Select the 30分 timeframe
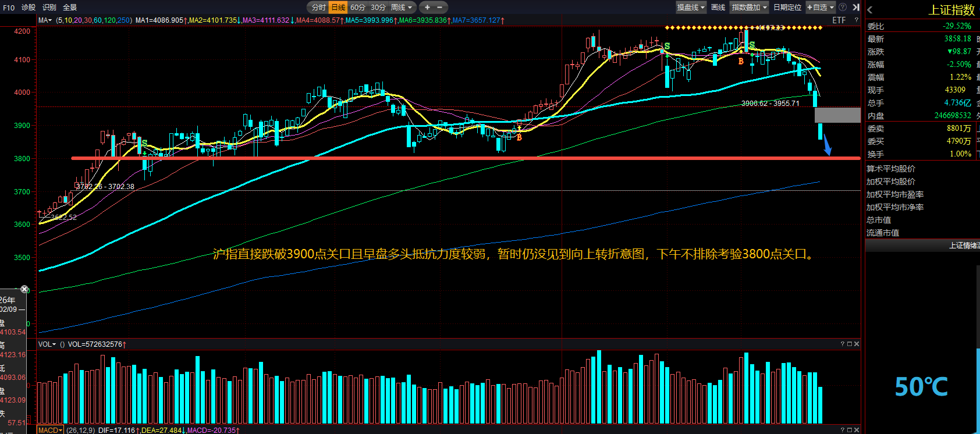The width and height of the screenshot is (980, 434). pos(378,8)
